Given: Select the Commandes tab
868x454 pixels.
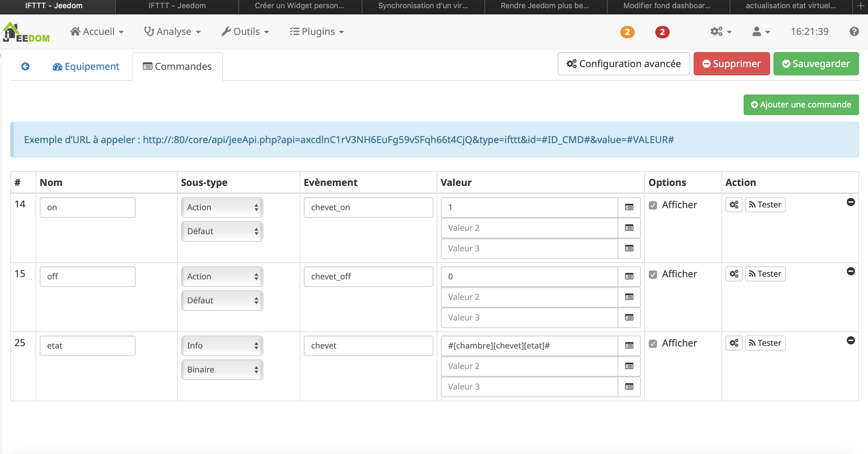Looking at the screenshot, I should pos(177,66).
